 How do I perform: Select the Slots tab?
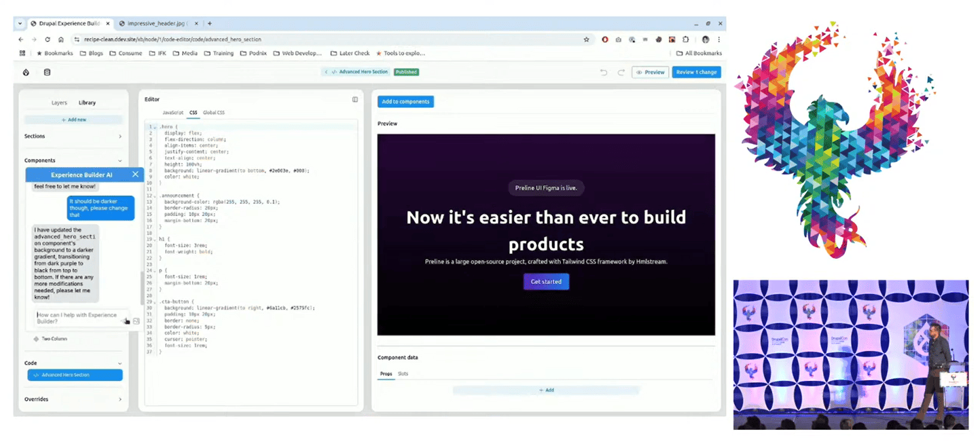(403, 374)
